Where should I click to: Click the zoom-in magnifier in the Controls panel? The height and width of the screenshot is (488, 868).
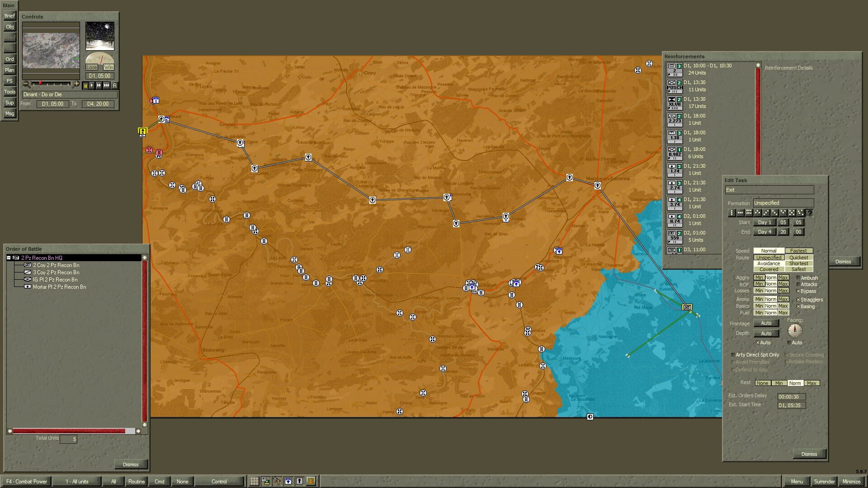(x=77, y=84)
